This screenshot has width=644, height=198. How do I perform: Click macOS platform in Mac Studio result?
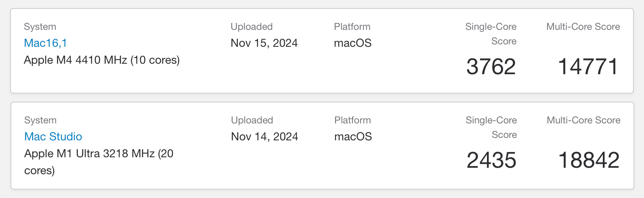point(353,137)
